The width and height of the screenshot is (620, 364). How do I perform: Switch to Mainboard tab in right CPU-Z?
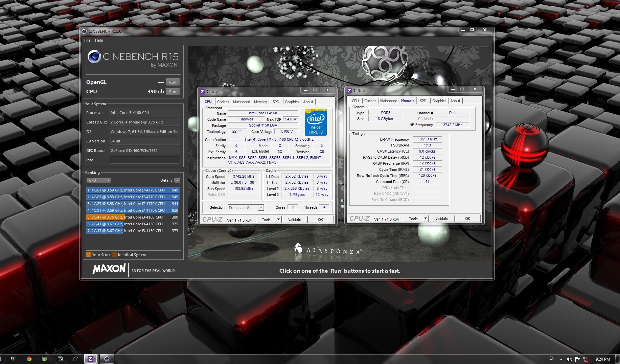pyautogui.click(x=389, y=101)
